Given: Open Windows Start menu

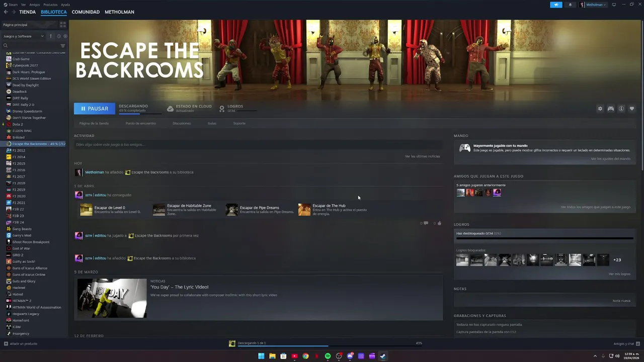Looking at the screenshot, I should tap(261, 356).
